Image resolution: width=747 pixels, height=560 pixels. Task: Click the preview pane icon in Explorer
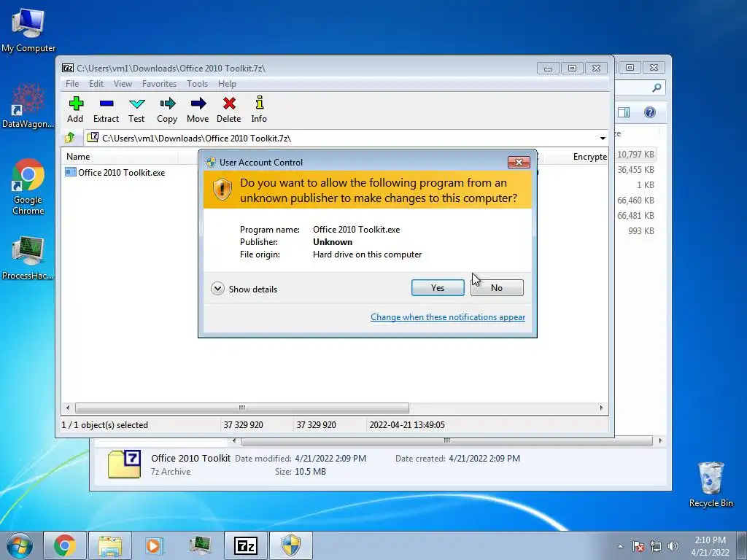pos(624,112)
